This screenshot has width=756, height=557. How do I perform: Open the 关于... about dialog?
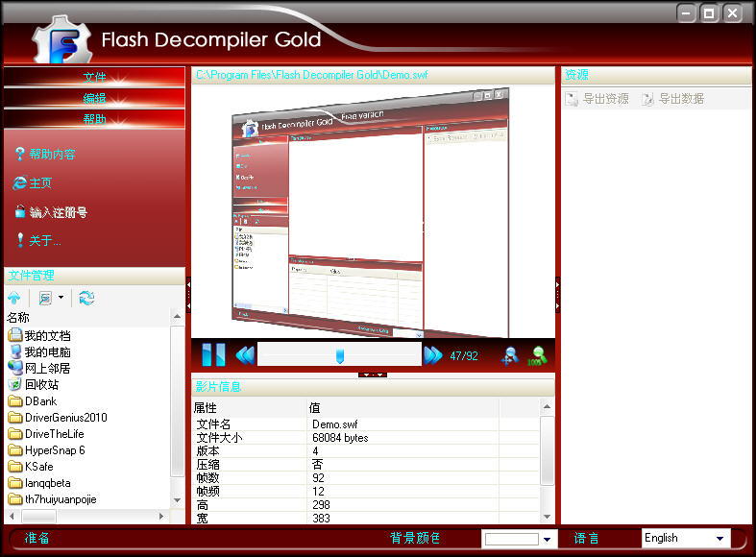38,240
